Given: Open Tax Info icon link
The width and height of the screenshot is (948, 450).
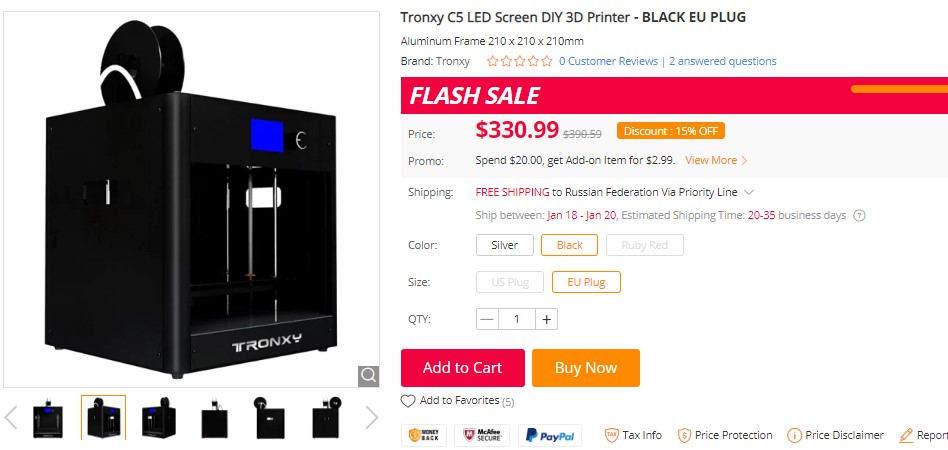Looking at the screenshot, I should (x=633, y=435).
